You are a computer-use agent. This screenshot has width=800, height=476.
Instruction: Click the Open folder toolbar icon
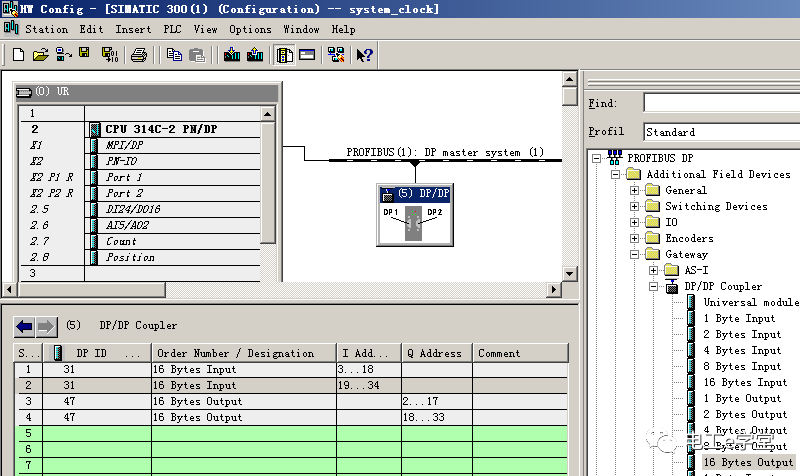coord(40,54)
